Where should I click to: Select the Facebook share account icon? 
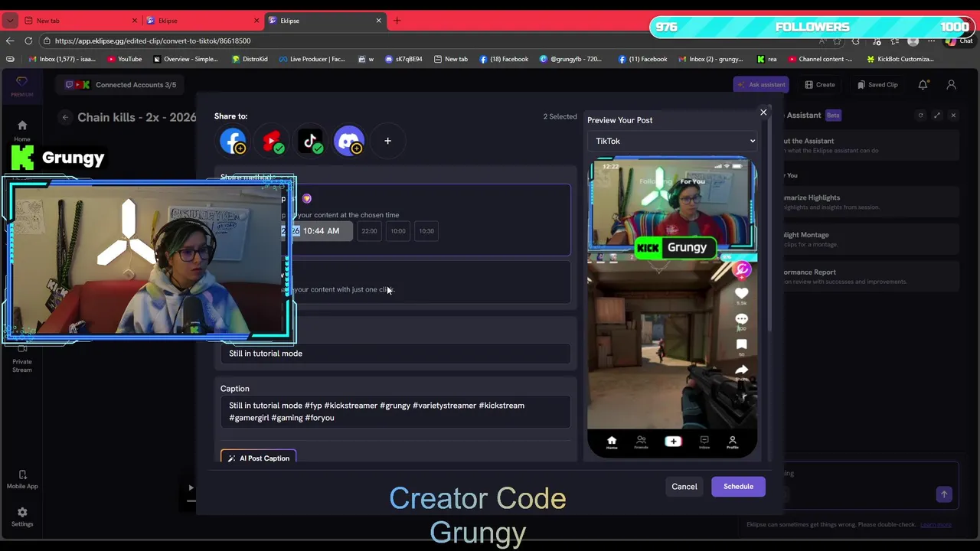pyautogui.click(x=233, y=141)
